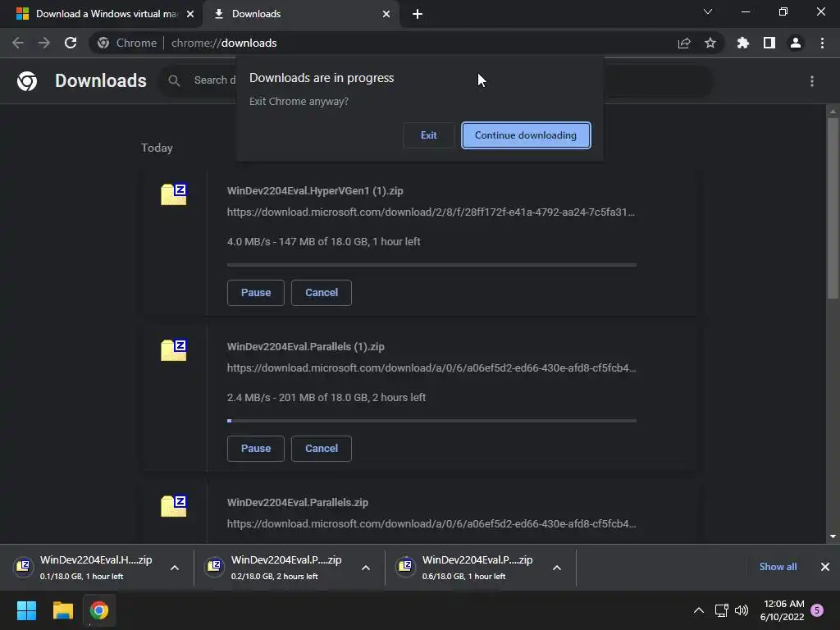Image resolution: width=840 pixels, height=630 pixels.
Task: Click the WinDev2204Eval.HyperVGen1 (1).zip filename
Action: (x=315, y=190)
